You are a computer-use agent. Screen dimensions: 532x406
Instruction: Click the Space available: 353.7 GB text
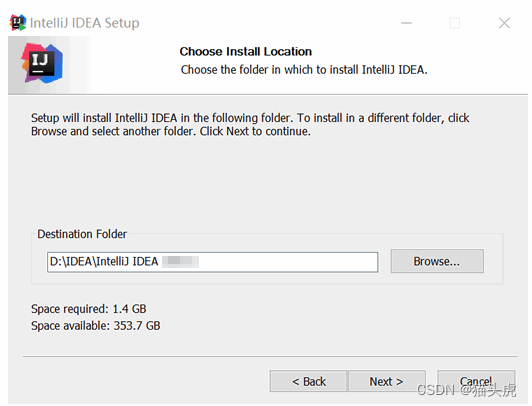pyautogui.click(x=95, y=326)
